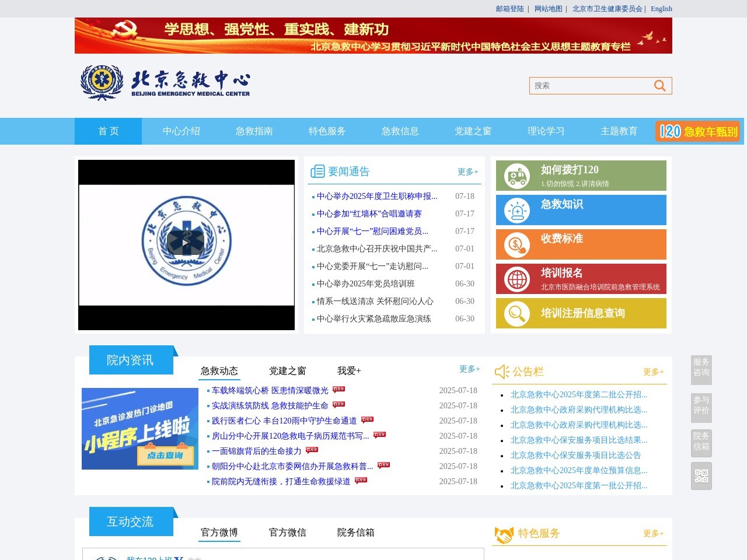Click the ambulance icon for dialing 120
This screenshot has height=560, width=747.
(x=516, y=176)
